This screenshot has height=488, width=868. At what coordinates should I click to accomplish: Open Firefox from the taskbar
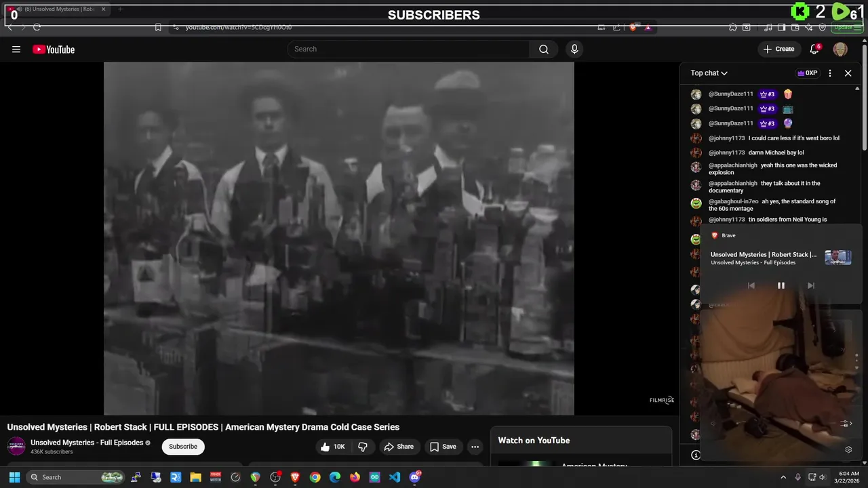tap(355, 477)
